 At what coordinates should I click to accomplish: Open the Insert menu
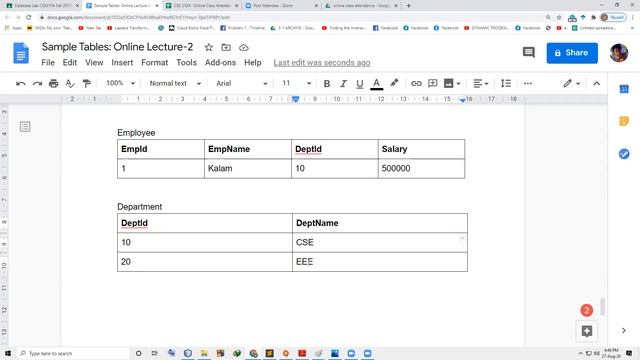(122, 62)
